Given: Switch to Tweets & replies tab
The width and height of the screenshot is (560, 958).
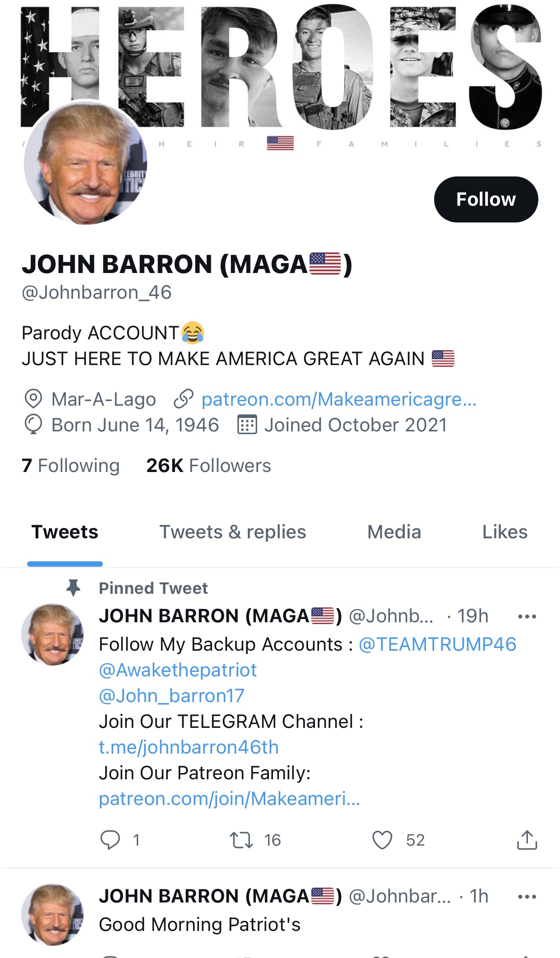Looking at the screenshot, I should point(233,532).
